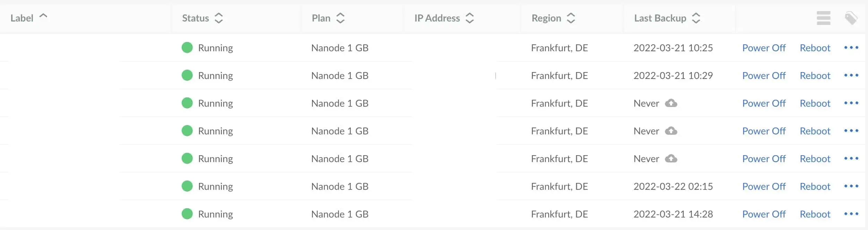Screen dimensions: 868x230
Task: Open three-dot menu for 02:15 backup row
Action: click(x=851, y=186)
